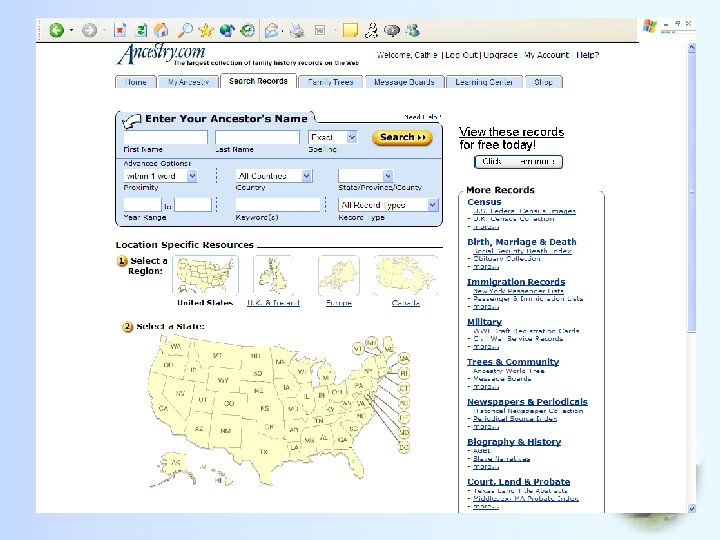Open the Court, Land & Probate link

[x=518, y=482]
